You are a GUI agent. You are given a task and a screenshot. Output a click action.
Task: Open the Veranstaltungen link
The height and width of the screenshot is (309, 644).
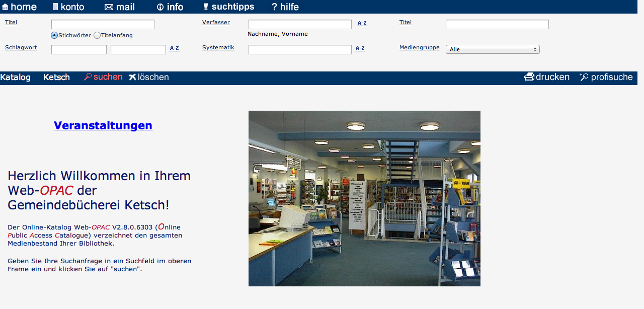pos(103,125)
